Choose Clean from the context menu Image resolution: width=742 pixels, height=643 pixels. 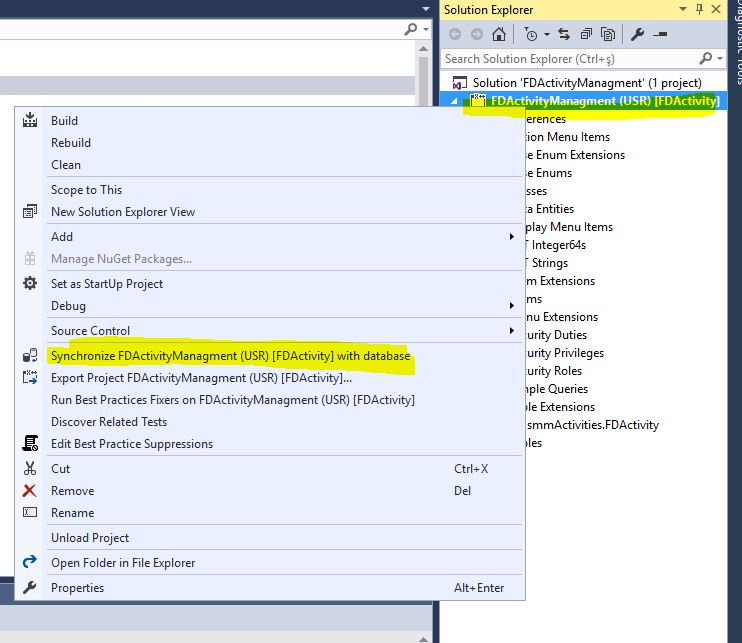pyautogui.click(x=66, y=165)
